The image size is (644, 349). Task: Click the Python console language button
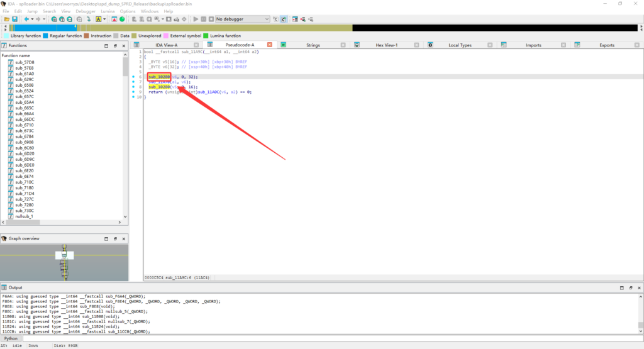click(11, 339)
